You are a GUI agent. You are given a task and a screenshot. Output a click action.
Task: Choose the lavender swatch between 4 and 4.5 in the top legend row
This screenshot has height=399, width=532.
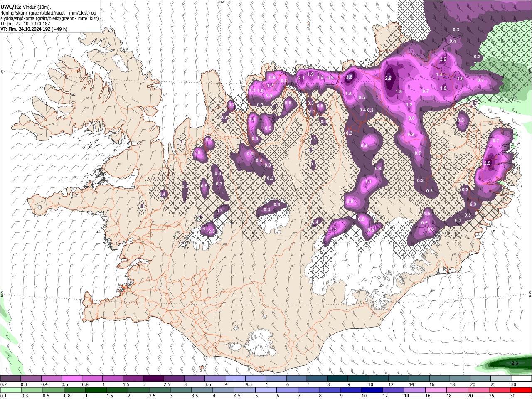point(235,379)
